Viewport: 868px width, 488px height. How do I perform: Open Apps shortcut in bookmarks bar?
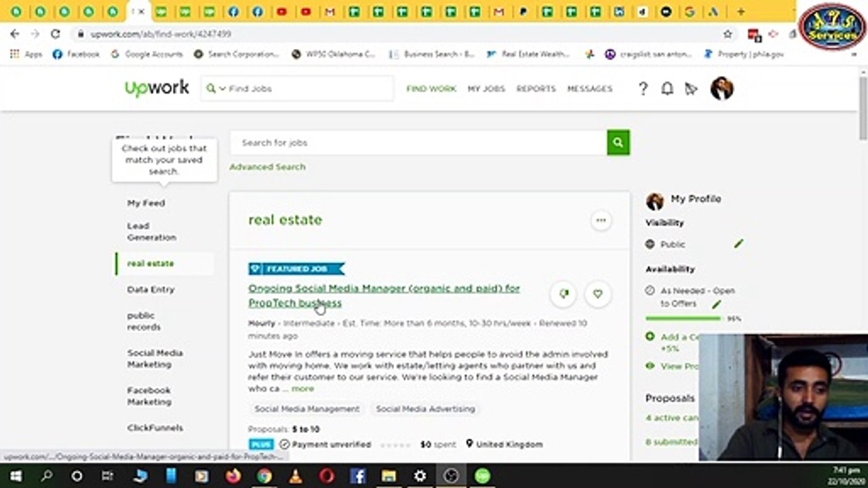click(x=26, y=54)
